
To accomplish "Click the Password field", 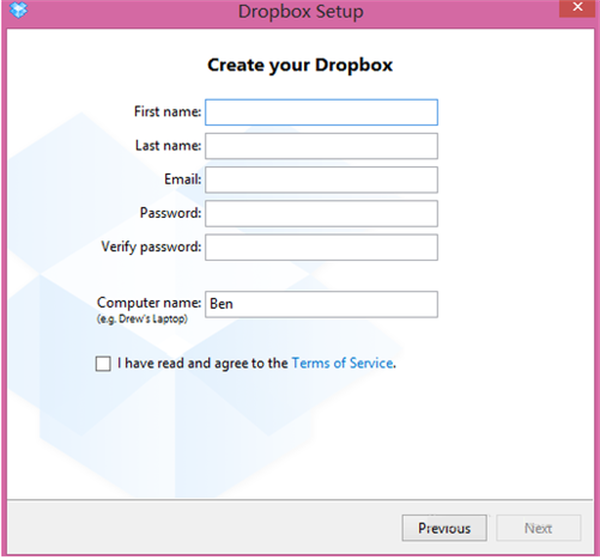I will (x=321, y=213).
